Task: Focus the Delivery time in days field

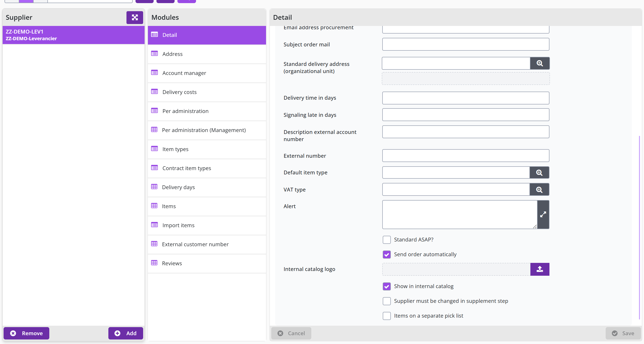Action: click(x=466, y=98)
